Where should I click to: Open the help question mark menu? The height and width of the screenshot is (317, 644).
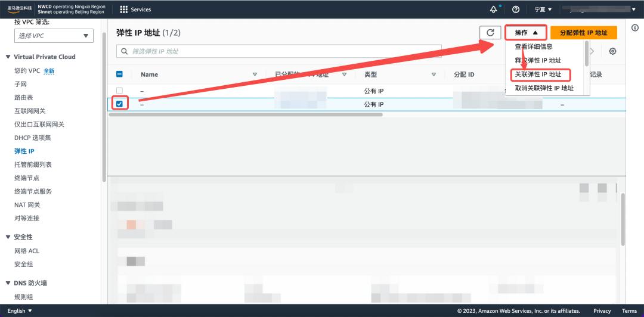(x=516, y=10)
